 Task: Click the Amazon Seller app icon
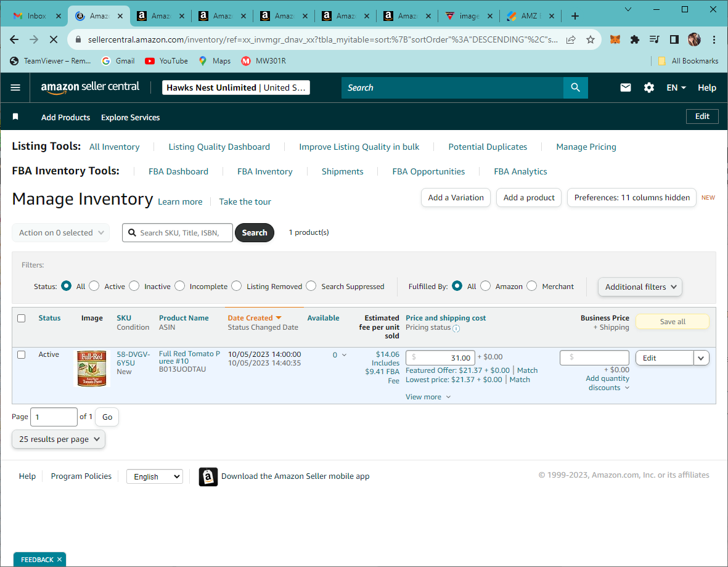(x=208, y=476)
